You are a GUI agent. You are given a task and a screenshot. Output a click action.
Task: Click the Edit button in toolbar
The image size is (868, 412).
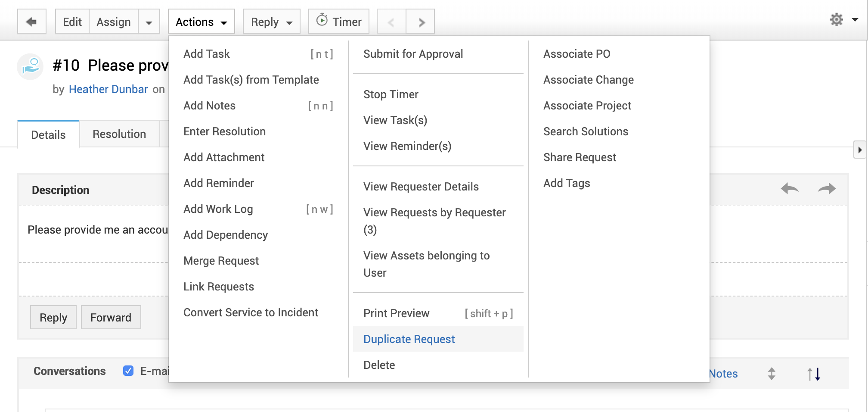[72, 22]
